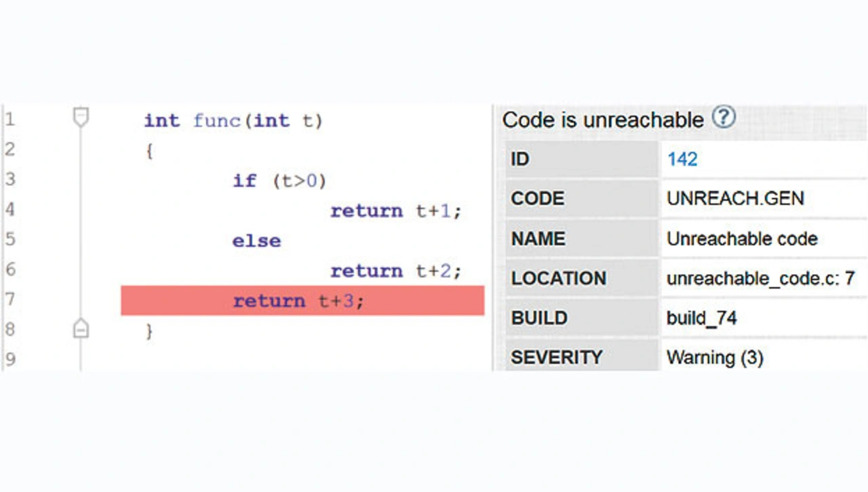Viewport: 868px width, 492px height.
Task: Select the build_74 value cell
Action: pos(702,318)
